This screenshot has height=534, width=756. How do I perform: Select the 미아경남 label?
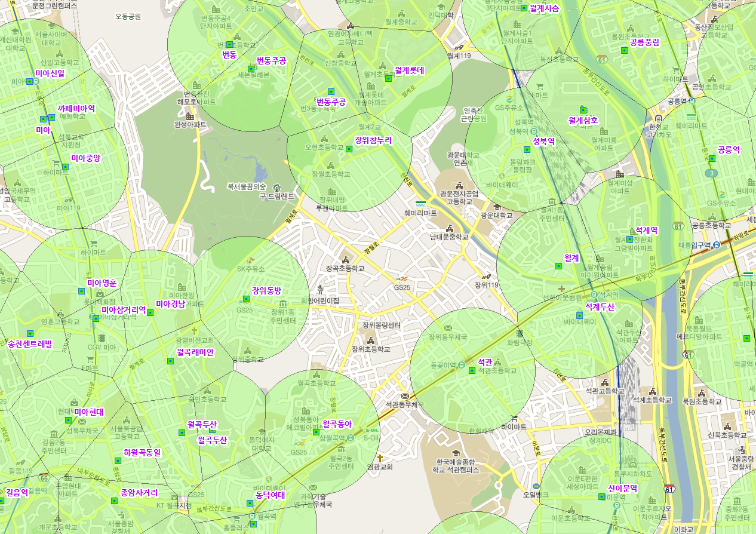171,305
